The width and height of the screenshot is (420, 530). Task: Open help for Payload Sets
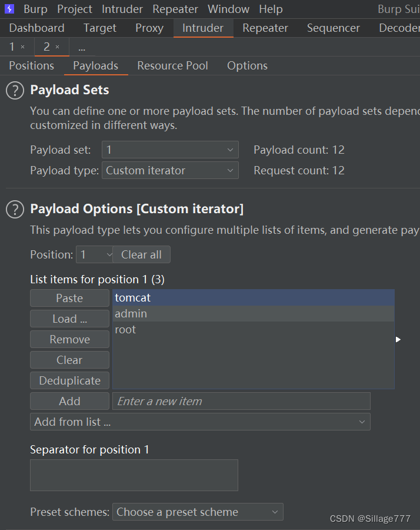[15, 91]
